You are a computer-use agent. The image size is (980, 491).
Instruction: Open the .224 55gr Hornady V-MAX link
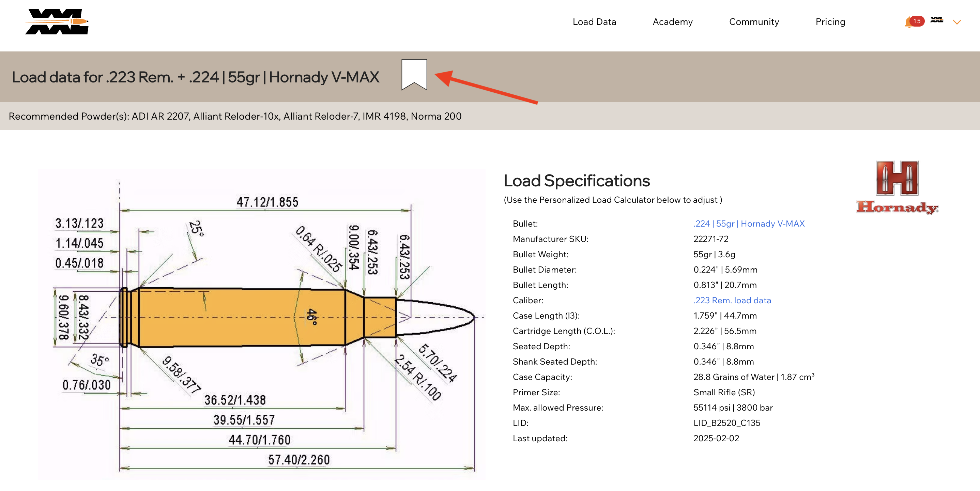(749, 224)
